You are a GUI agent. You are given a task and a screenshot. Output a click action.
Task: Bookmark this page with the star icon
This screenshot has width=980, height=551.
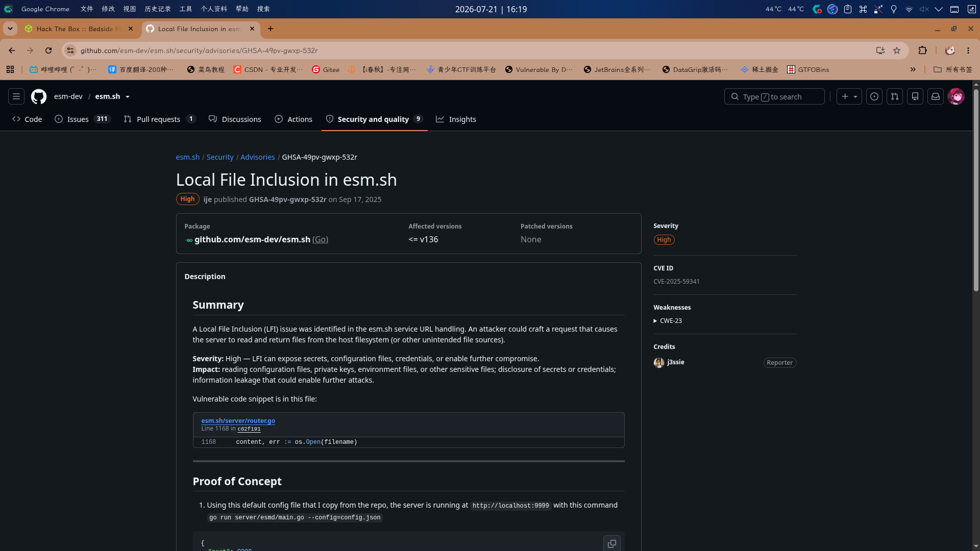[897, 51]
